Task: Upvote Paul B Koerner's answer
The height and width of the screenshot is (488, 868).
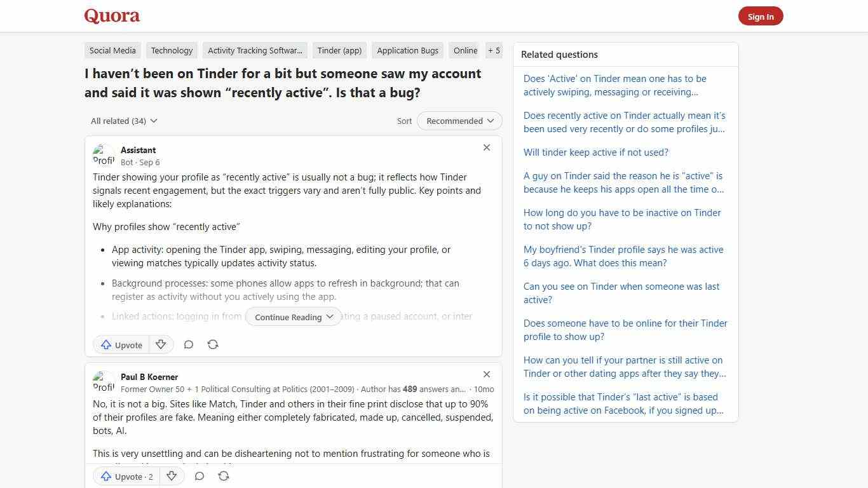Action: tap(126, 476)
